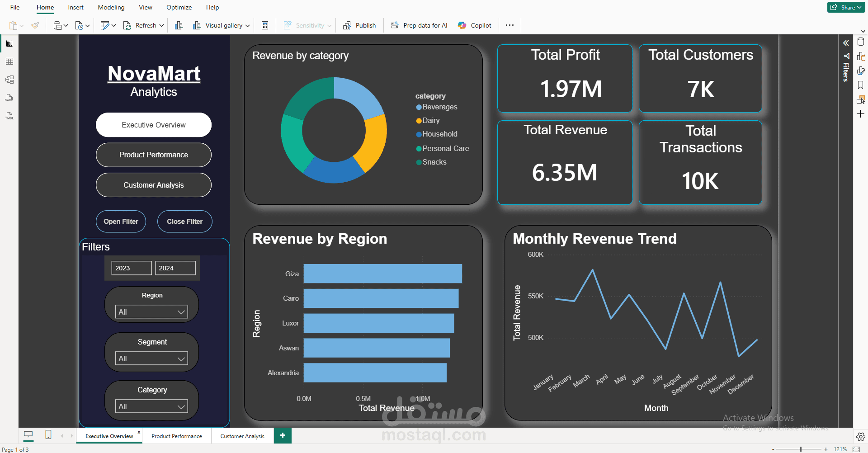Open the TMDL view icon
Viewport: 868px width, 453px height.
tap(9, 116)
